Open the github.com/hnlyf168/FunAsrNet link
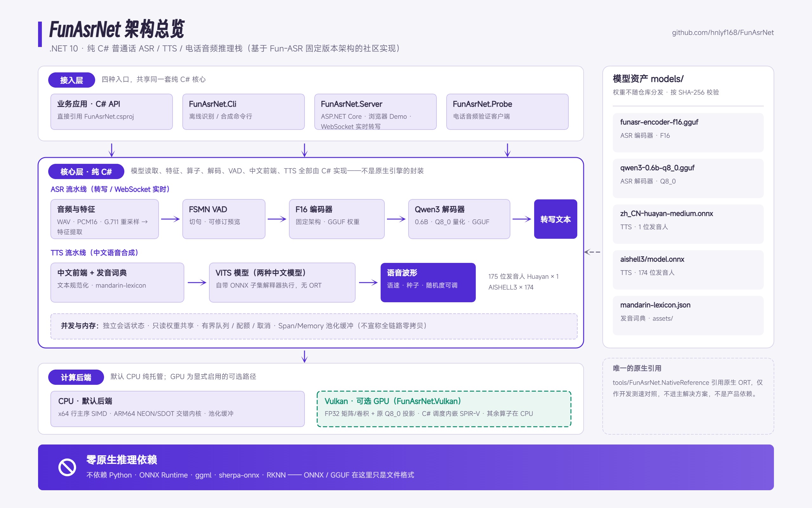 [723, 33]
